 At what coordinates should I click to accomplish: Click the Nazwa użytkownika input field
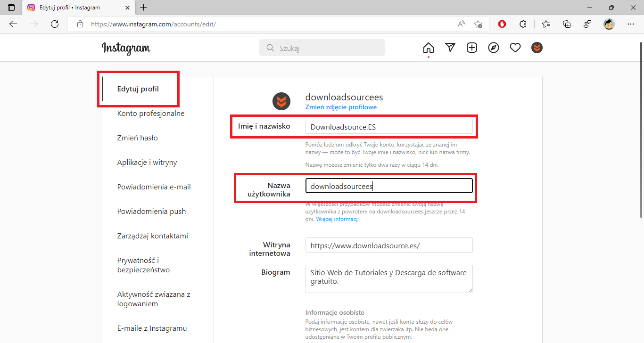[389, 186]
